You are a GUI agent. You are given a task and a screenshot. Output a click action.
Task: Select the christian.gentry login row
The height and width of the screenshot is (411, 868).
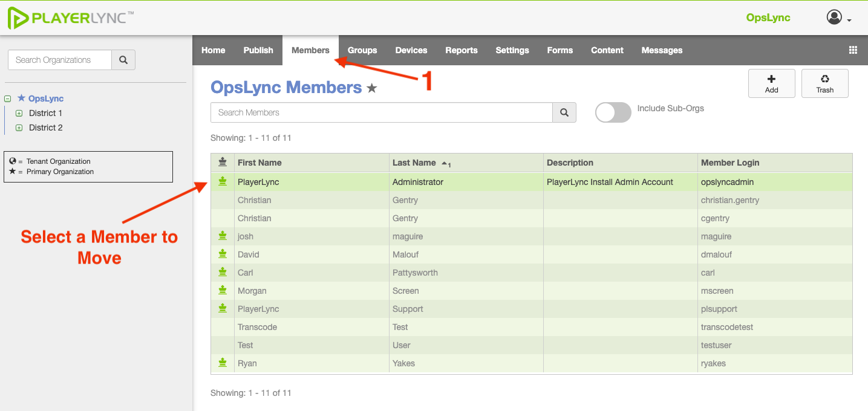point(775,200)
